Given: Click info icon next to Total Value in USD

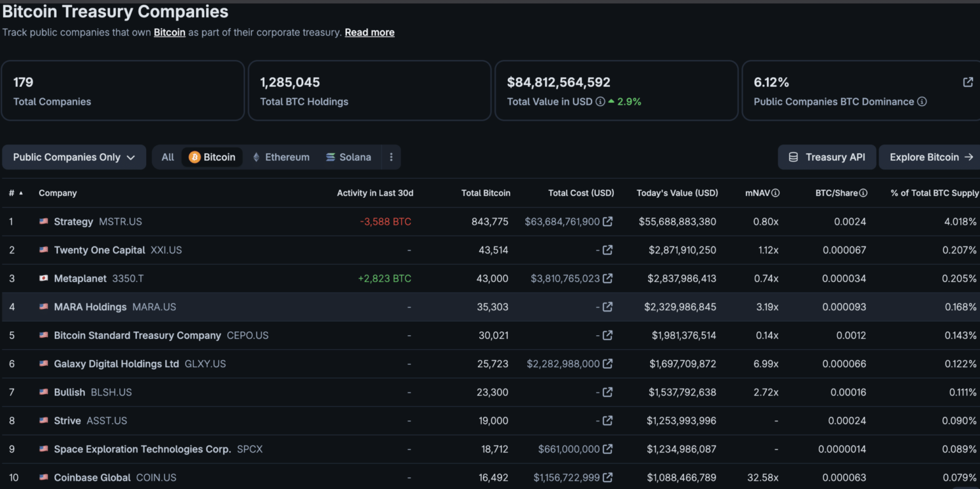Looking at the screenshot, I should click(x=600, y=102).
